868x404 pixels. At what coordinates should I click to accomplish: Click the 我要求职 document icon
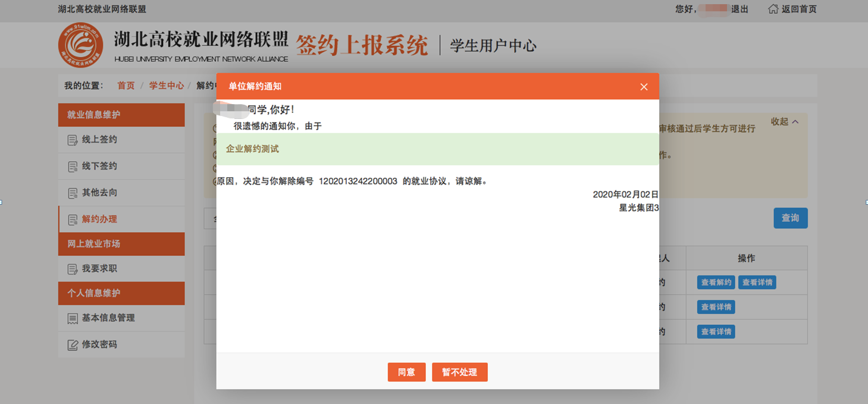coord(73,270)
